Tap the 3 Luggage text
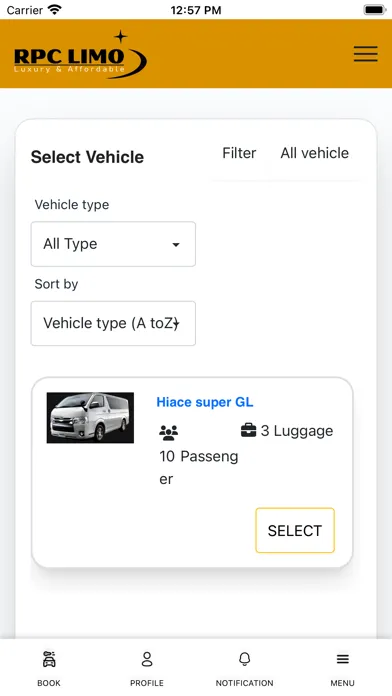 click(297, 431)
